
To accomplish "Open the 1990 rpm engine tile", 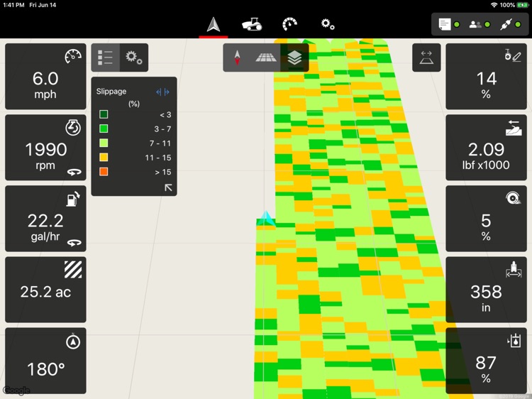I will 45,148.
